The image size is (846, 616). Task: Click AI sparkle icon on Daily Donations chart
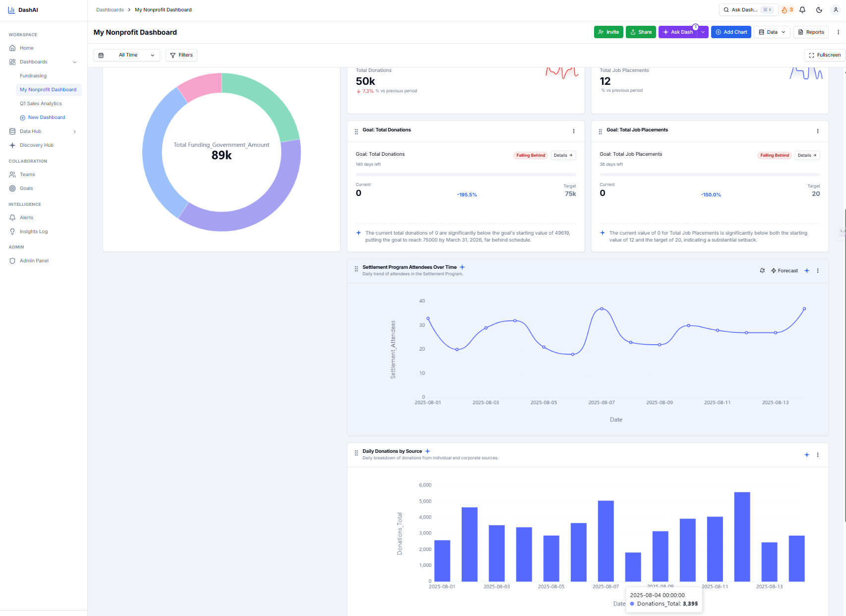click(807, 455)
